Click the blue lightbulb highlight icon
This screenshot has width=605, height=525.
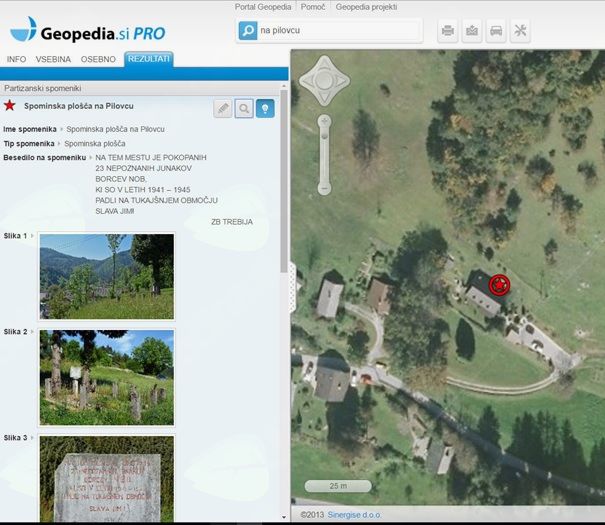(265, 108)
